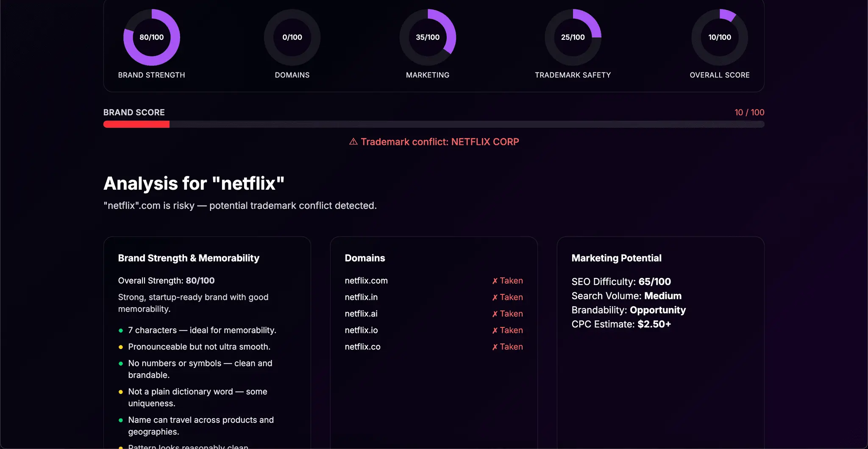Image resolution: width=868 pixels, height=449 pixels.
Task: Click the Overall Score 10/100 donut chart
Action: [720, 37]
